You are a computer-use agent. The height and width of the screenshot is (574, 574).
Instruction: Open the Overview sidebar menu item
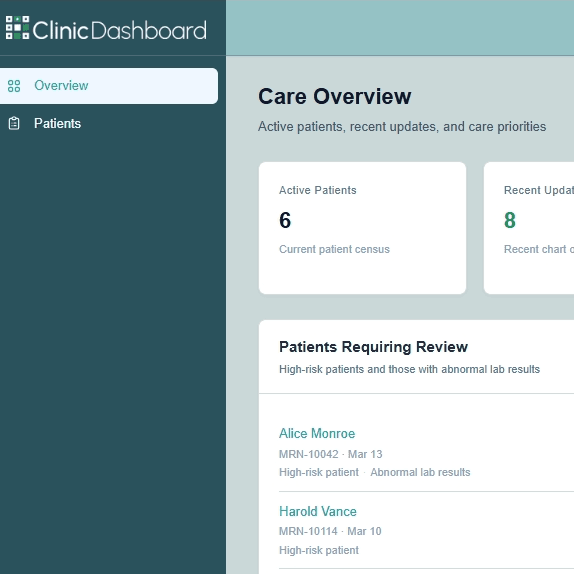[x=109, y=86]
